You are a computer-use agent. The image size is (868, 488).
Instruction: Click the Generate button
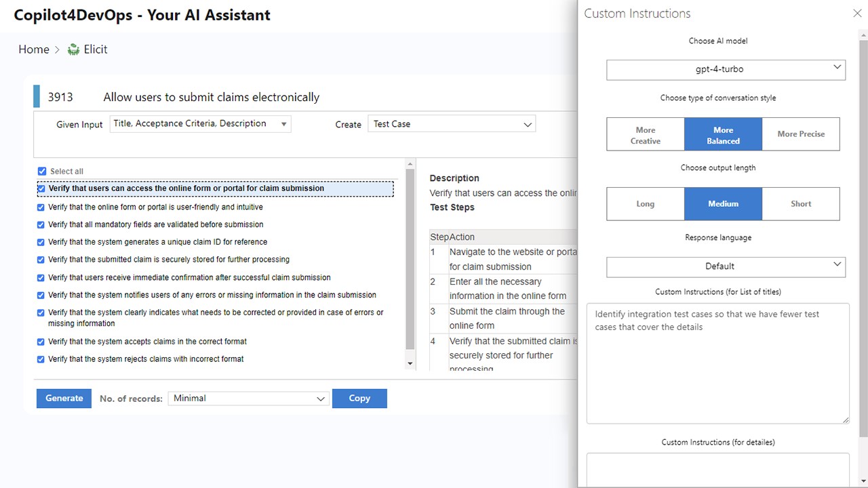(64, 399)
